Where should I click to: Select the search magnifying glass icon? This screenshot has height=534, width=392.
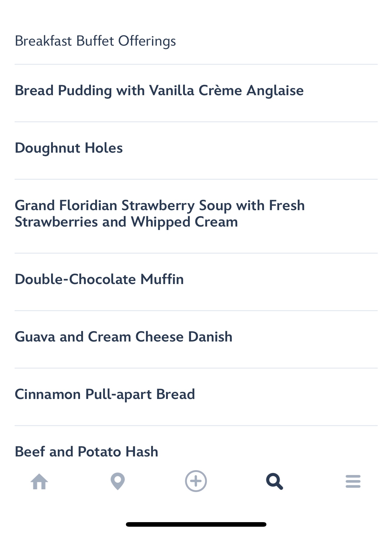pos(274,481)
